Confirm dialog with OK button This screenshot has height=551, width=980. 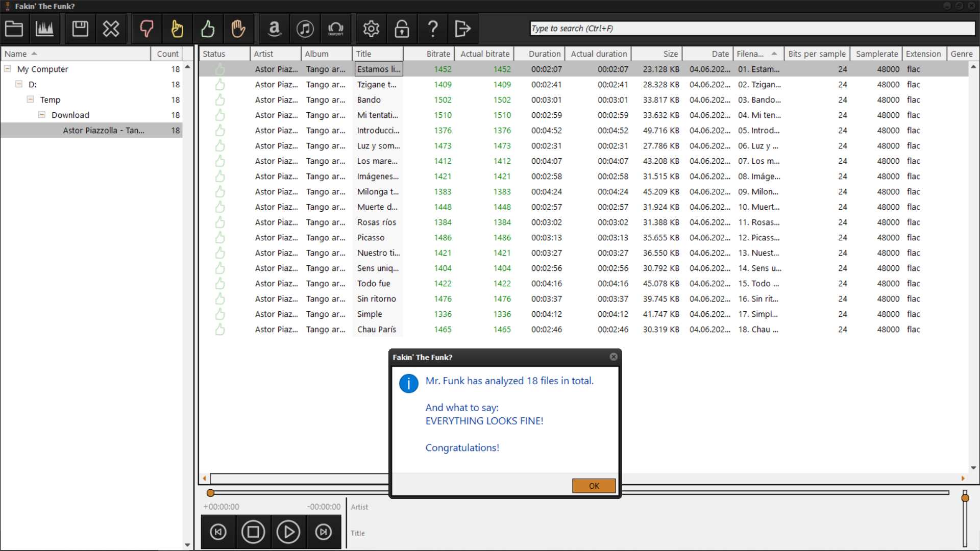click(x=594, y=486)
